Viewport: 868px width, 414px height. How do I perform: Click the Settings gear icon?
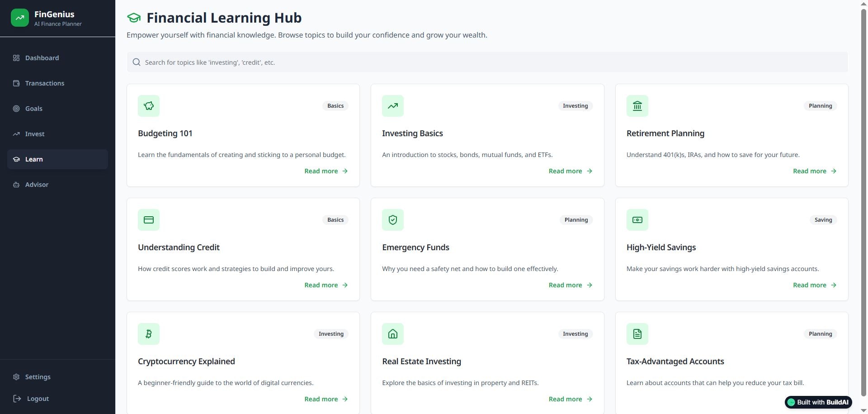[x=16, y=377]
